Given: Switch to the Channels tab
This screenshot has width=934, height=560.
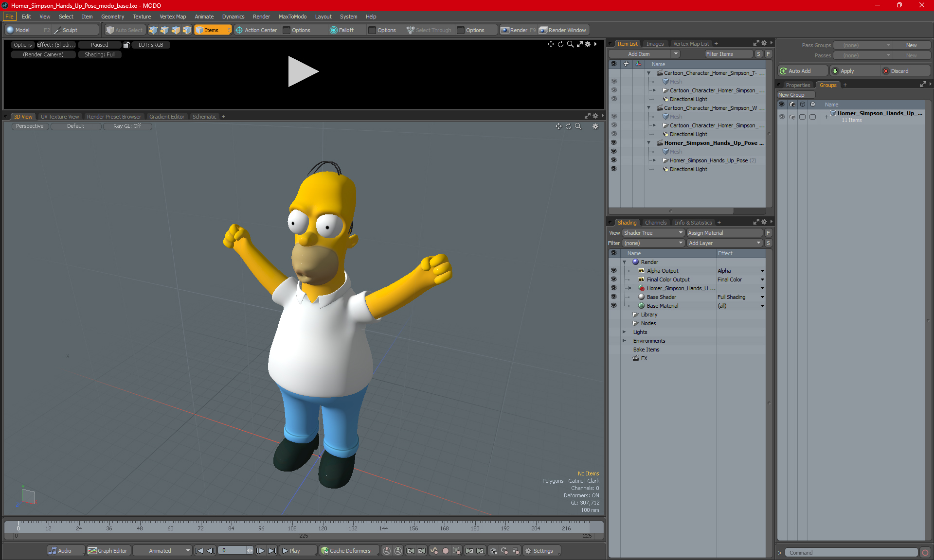Looking at the screenshot, I should 656,223.
